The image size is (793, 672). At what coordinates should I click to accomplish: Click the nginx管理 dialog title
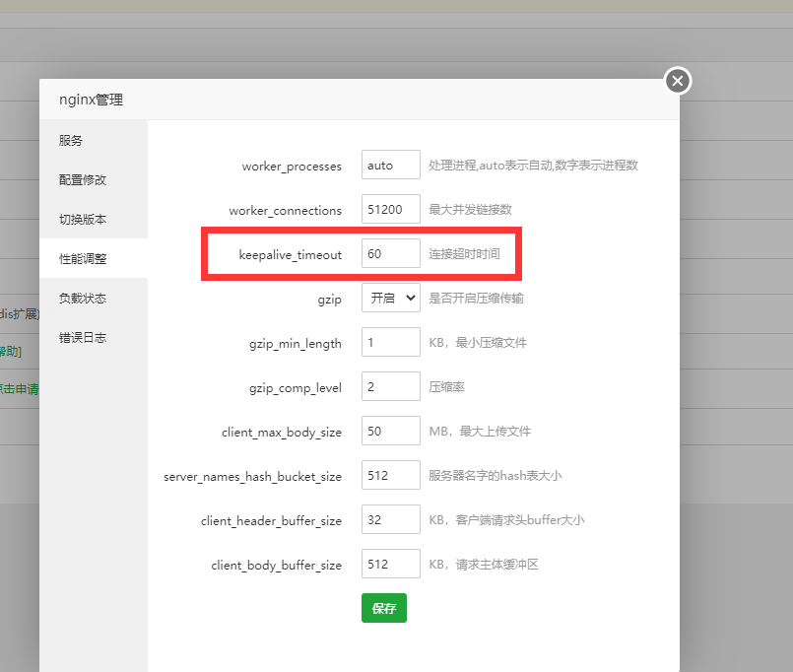(x=91, y=100)
